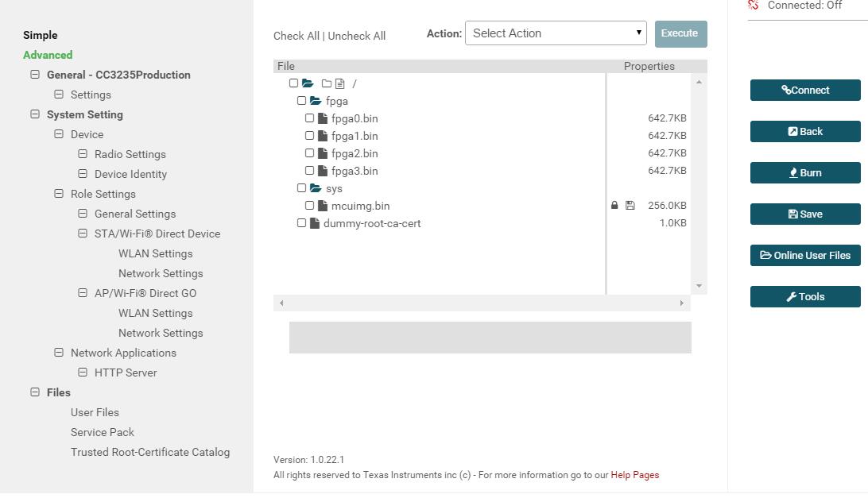Click the sys open-folder icon
This screenshot has width=868, height=498.
[x=316, y=188]
